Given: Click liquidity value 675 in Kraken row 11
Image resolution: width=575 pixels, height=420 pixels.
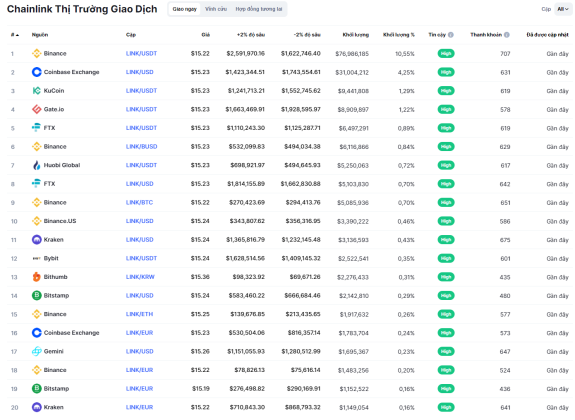Looking at the screenshot, I should coord(505,240).
